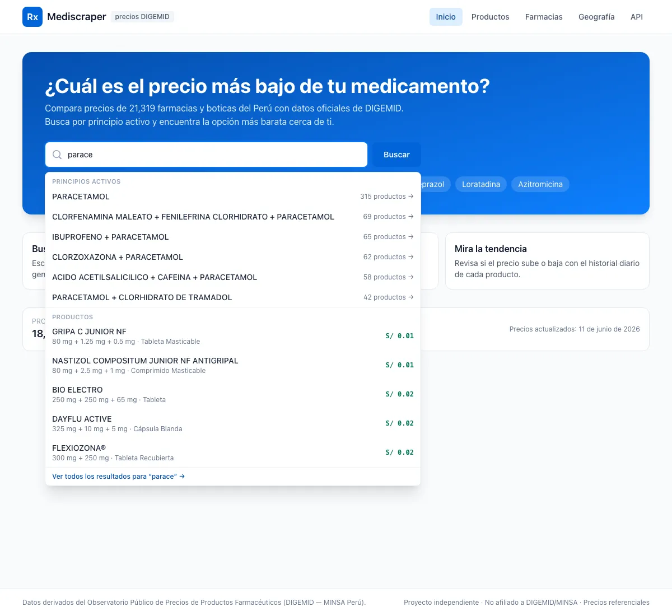Image resolution: width=672 pixels, height=616 pixels.
Task: Choose PARACETAMOL active ingredient suggestion
Action: pyautogui.click(x=233, y=197)
